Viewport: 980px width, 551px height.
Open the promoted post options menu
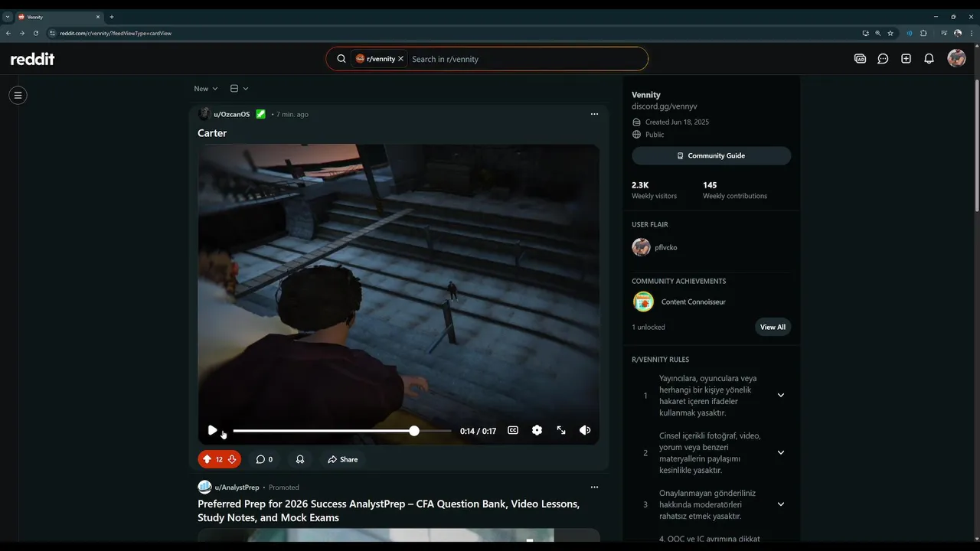[x=594, y=487]
